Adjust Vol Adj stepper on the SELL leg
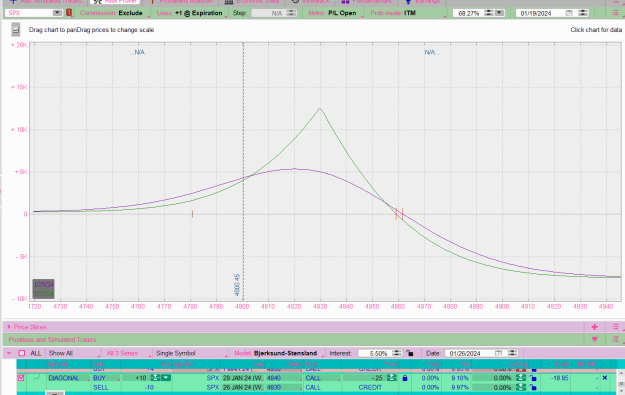The image size is (625, 395). 521,387
